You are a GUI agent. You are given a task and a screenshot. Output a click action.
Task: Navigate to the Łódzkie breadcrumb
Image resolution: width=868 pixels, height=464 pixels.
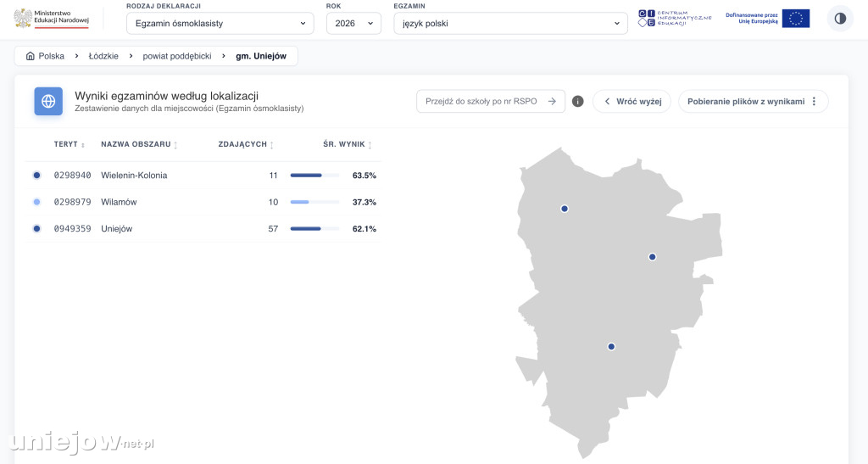pos(103,56)
